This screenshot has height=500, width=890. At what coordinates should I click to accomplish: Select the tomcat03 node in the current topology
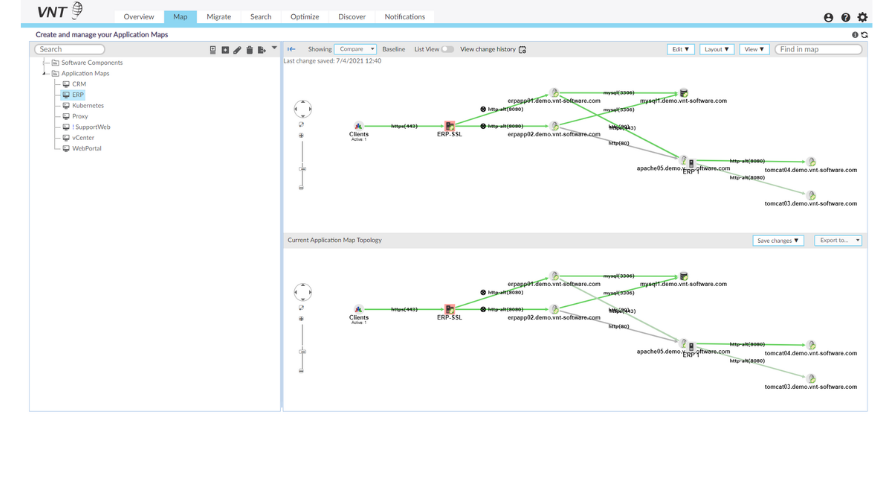(x=812, y=379)
